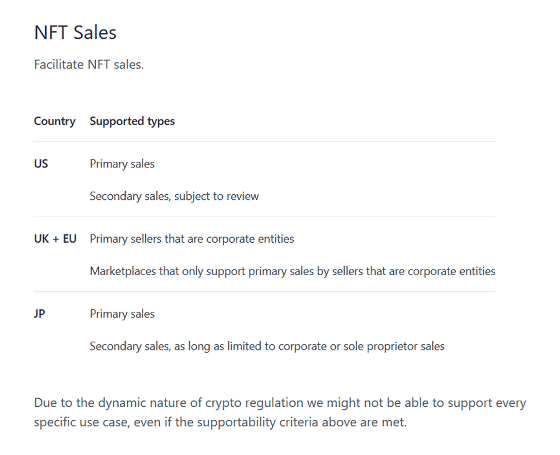The width and height of the screenshot is (560, 455).
Task: Click the US country row label
Action: pos(41,164)
